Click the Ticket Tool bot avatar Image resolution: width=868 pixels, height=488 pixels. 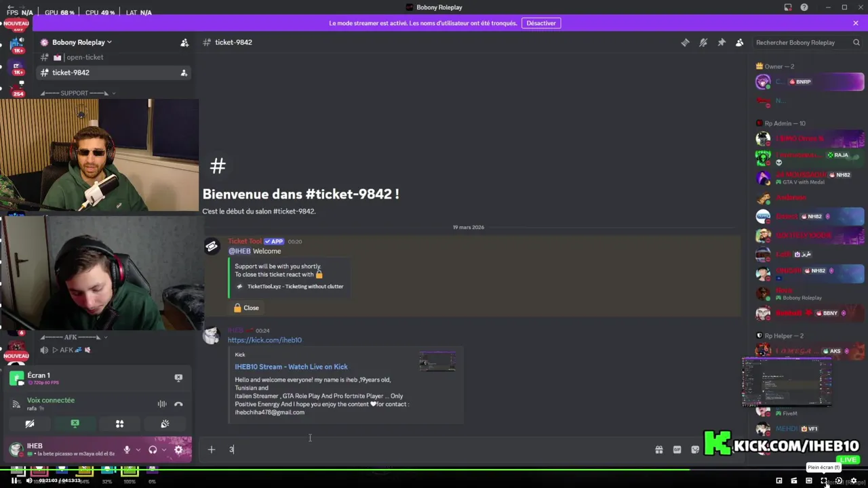(212, 247)
